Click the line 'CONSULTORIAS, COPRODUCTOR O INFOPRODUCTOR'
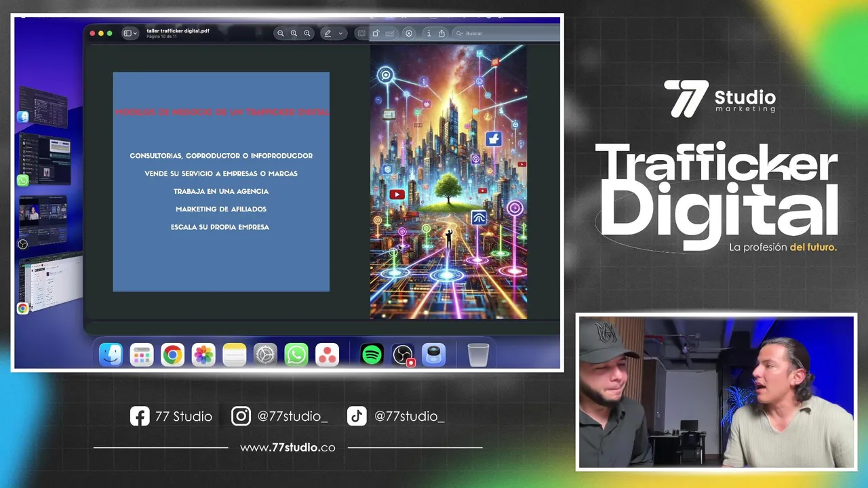Image resolution: width=868 pixels, height=488 pixels. pos(221,156)
